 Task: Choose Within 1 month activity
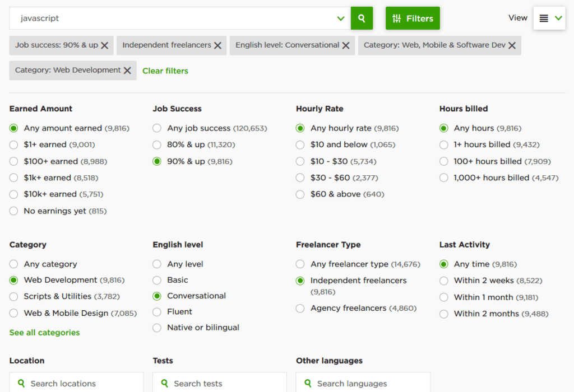click(444, 297)
